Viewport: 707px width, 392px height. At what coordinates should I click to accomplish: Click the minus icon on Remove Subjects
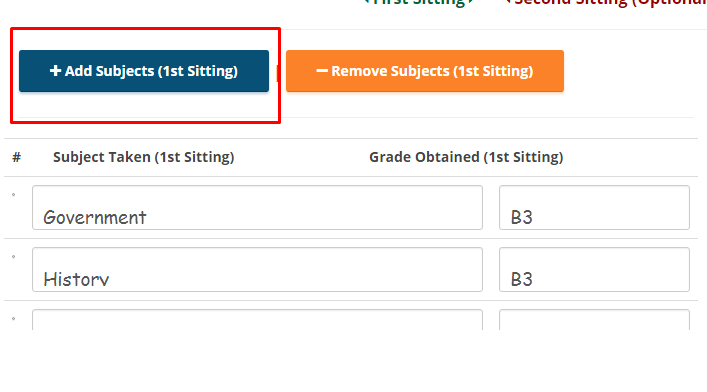tap(322, 71)
